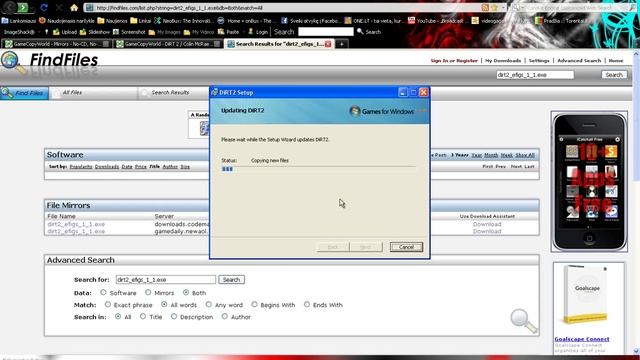Open the back/forward history dropdown arrow
Screen dimensions: 640x360
(x=32, y=8)
